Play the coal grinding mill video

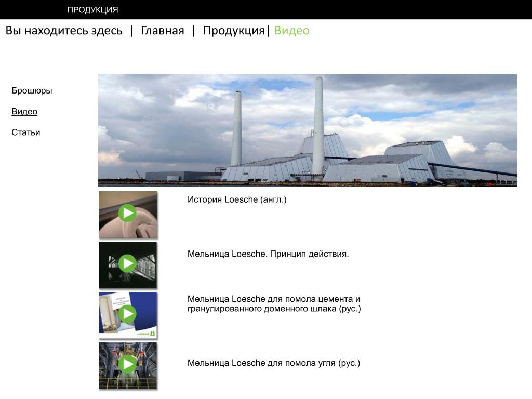pyautogui.click(x=128, y=364)
